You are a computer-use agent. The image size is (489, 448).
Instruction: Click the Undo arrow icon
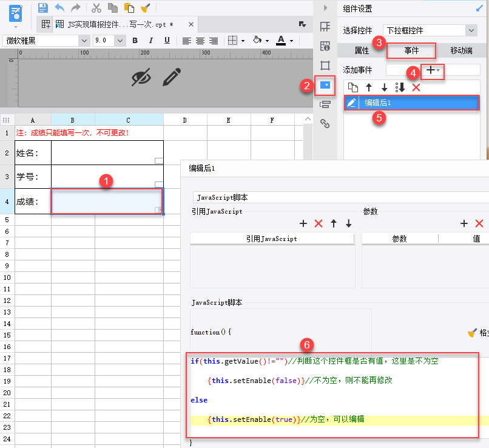(x=59, y=8)
